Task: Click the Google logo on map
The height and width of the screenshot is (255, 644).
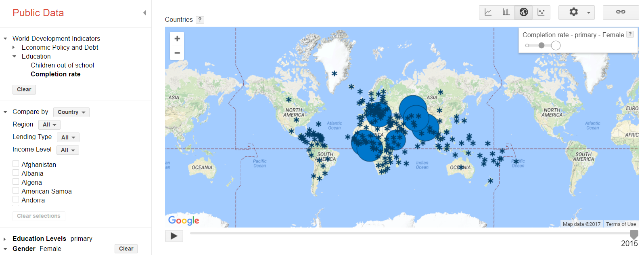Action: (x=184, y=220)
